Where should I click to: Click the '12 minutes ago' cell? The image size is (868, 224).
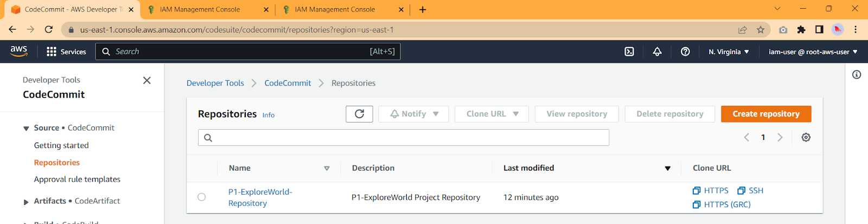(x=531, y=197)
